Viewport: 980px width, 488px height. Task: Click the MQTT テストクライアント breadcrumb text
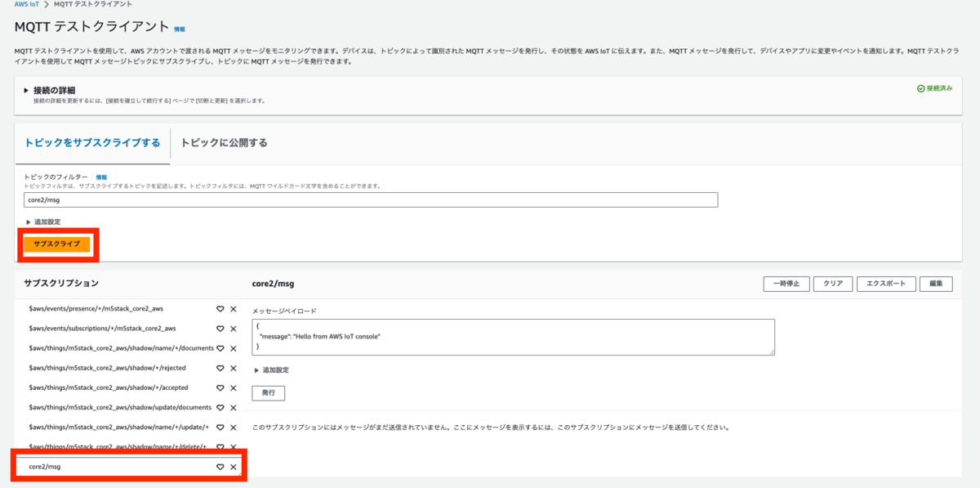(x=94, y=4)
